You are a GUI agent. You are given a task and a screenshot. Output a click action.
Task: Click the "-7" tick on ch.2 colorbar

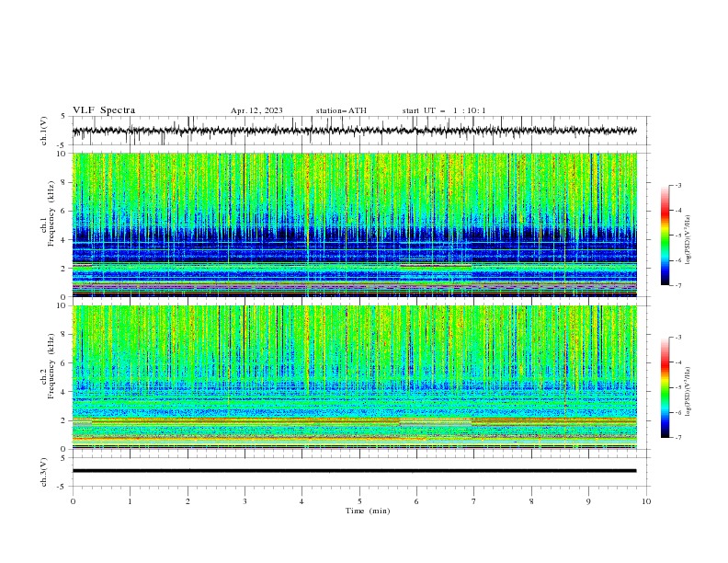pyautogui.click(x=677, y=437)
